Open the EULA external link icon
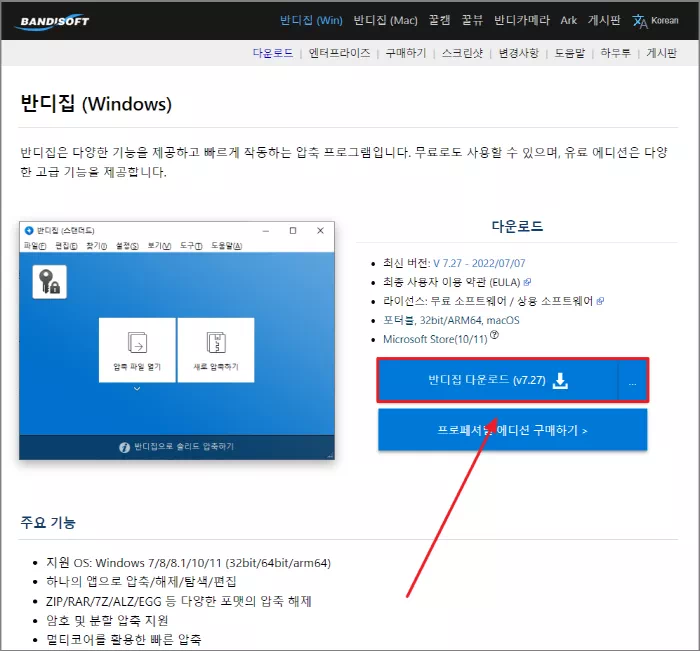Screen dimensions: 700x651 pos(527,282)
